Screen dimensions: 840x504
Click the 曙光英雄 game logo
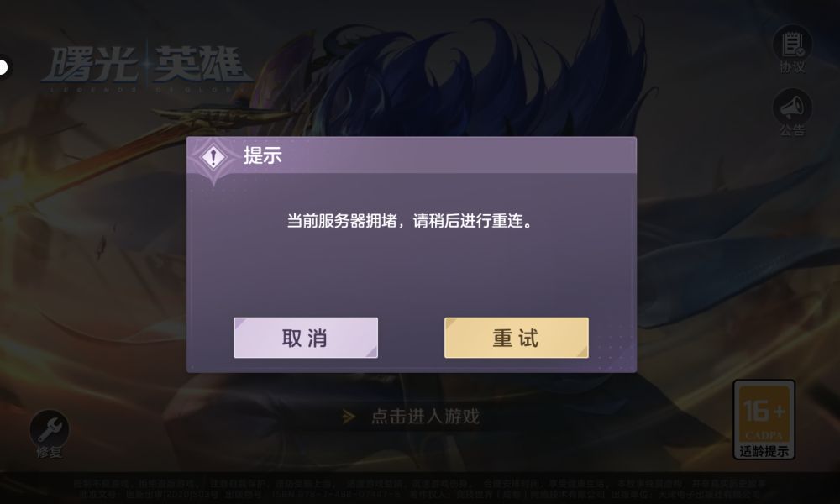click(145, 68)
